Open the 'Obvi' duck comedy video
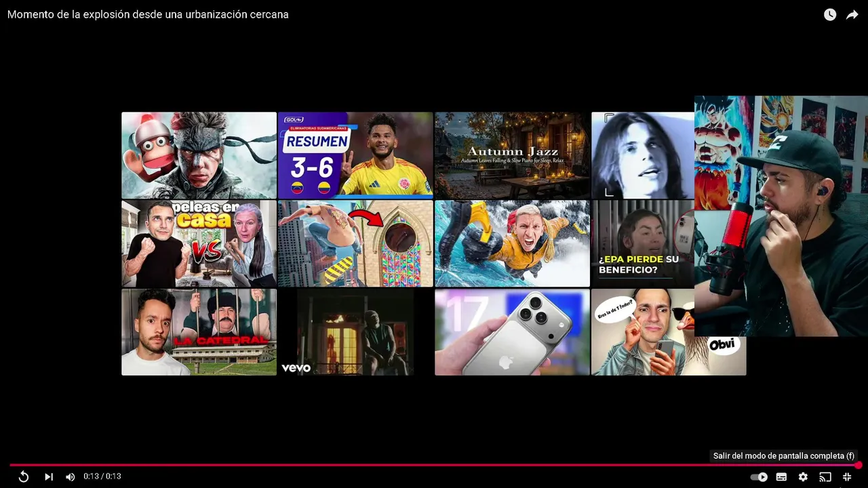This screenshot has width=868, height=488. point(669,332)
